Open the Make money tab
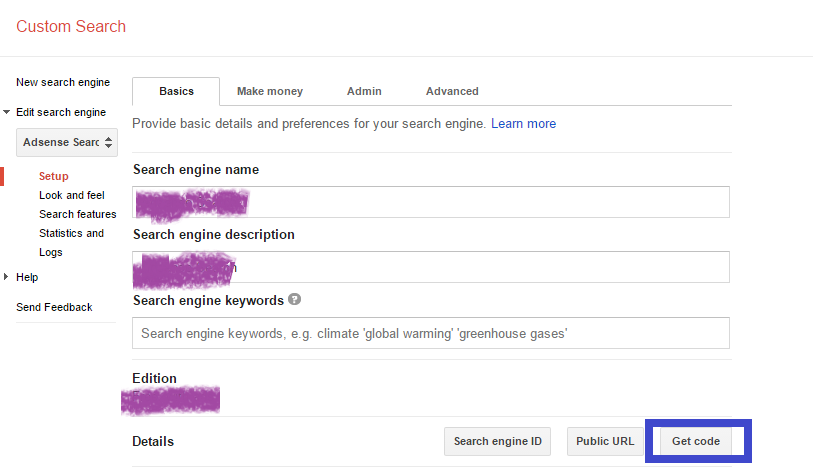Viewport: 813px width, 468px height. 269,91
